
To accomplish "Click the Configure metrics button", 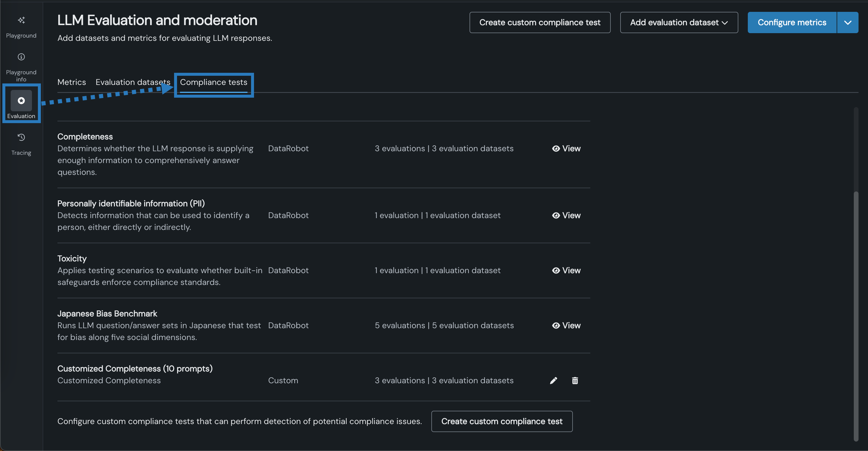I will pos(792,22).
